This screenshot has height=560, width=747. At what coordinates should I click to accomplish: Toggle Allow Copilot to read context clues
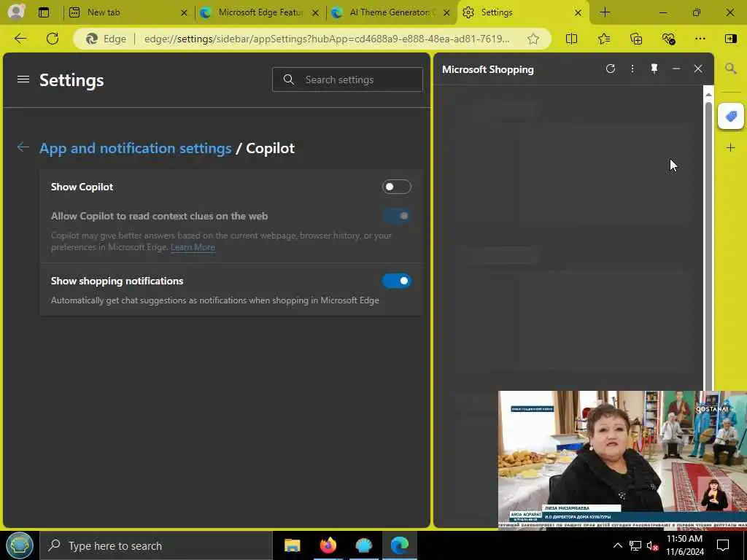click(396, 216)
